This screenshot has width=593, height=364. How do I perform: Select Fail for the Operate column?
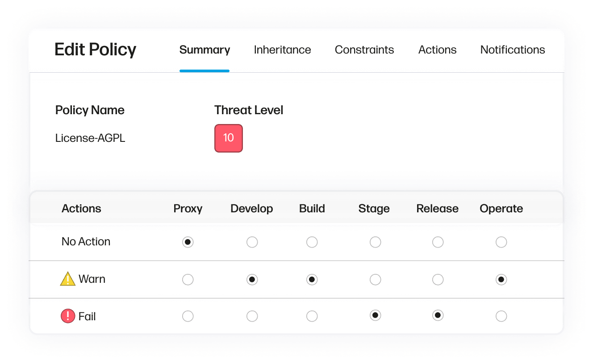click(501, 316)
